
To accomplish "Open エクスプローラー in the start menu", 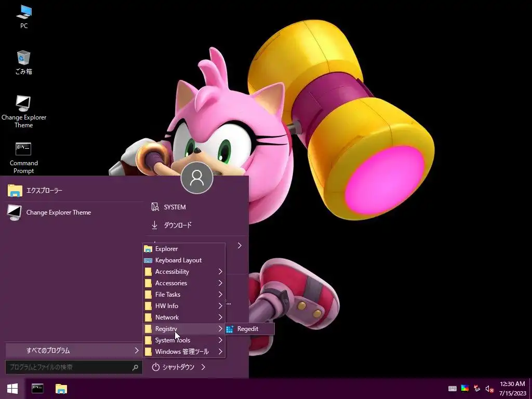I will tap(75, 190).
